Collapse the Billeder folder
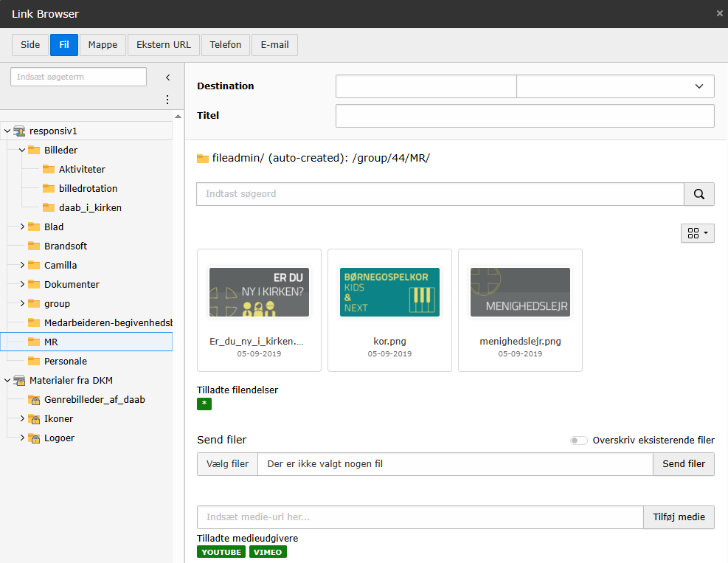The height and width of the screenshot is (563, 728). click(22, 151)
